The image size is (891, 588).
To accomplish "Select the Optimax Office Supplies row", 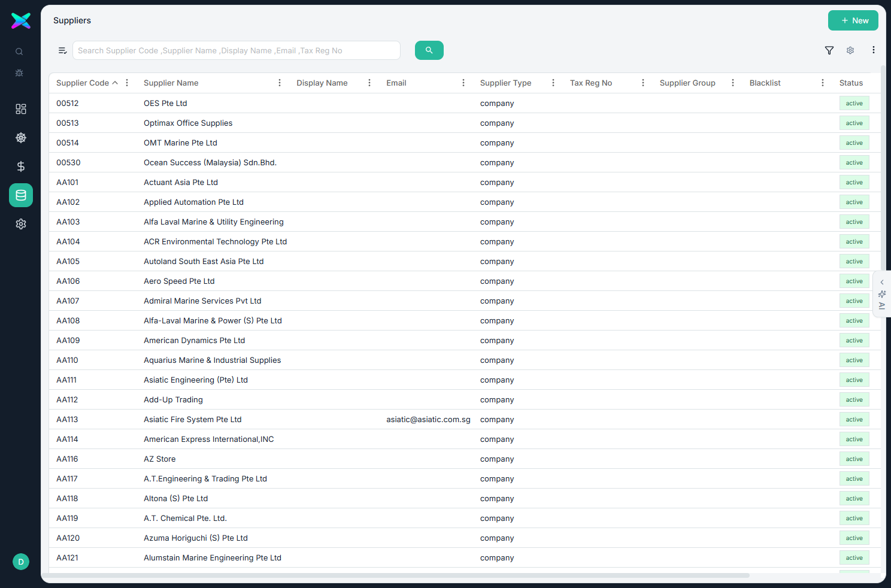I will click(465, 123).
